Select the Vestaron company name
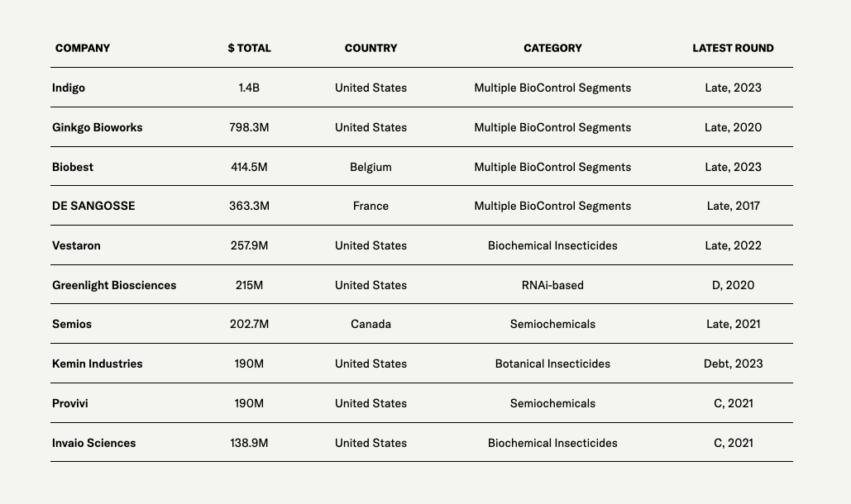 pos(76,245)
